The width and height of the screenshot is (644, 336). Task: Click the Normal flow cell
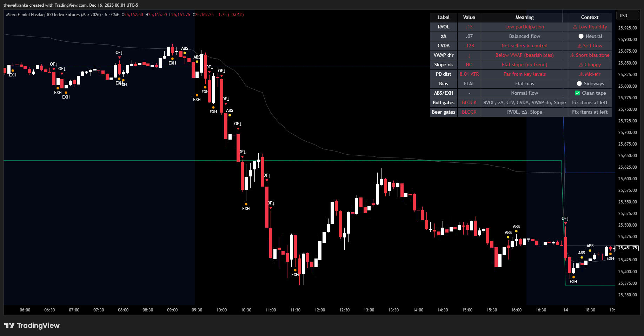(x=525, y=93)
